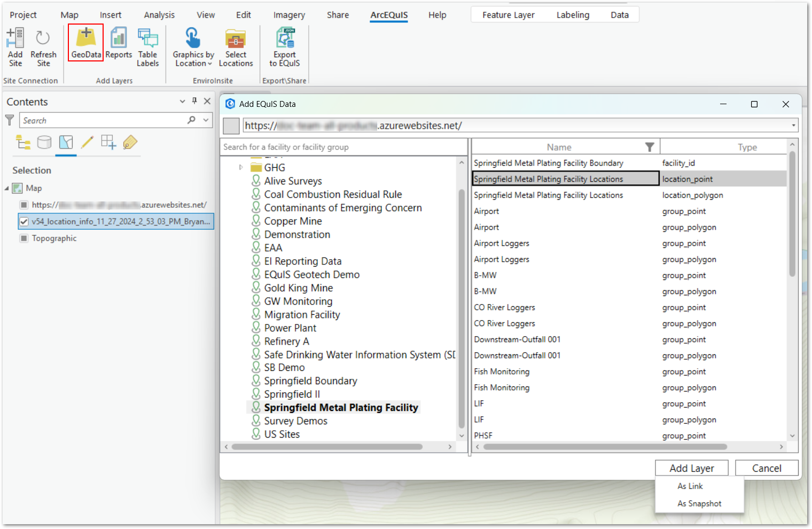This screenshot has height=529, width=812.
Task: Open the Contents pane options chevron
Action: 182,101
